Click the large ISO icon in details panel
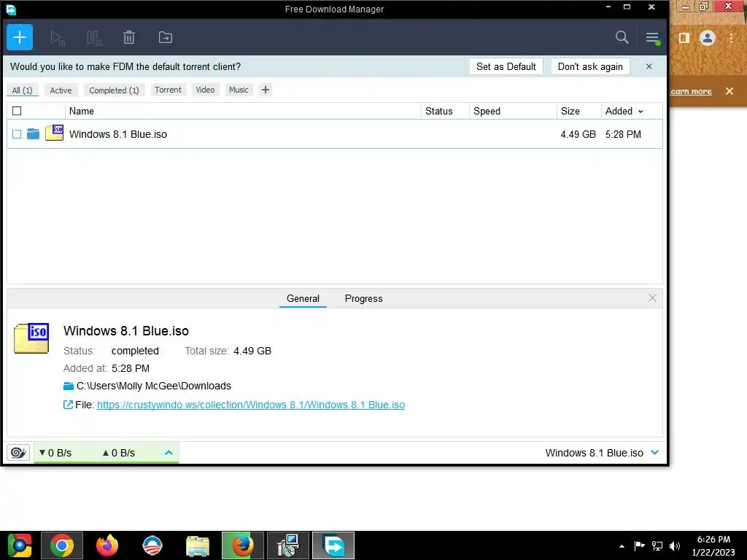 coord(31,338)
